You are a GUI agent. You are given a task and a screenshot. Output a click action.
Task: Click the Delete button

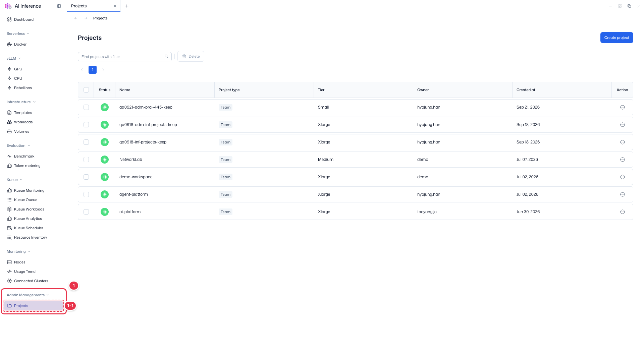point(191,56)
